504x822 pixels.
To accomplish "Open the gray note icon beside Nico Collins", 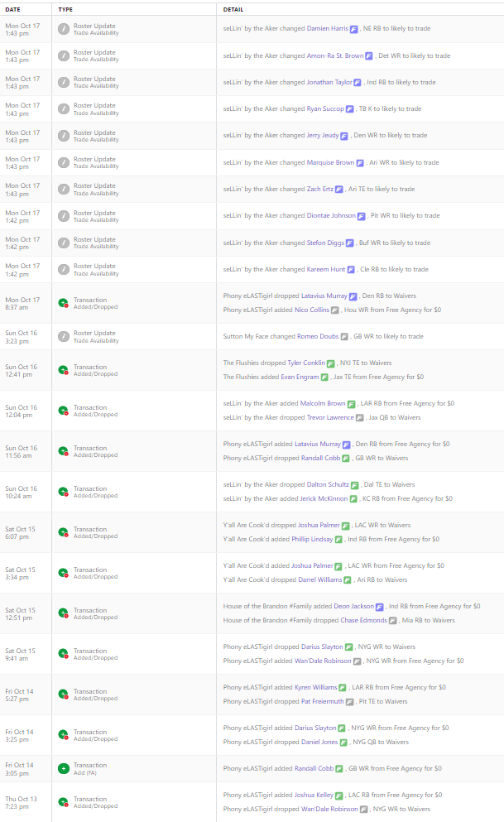I will pos(335,310).
